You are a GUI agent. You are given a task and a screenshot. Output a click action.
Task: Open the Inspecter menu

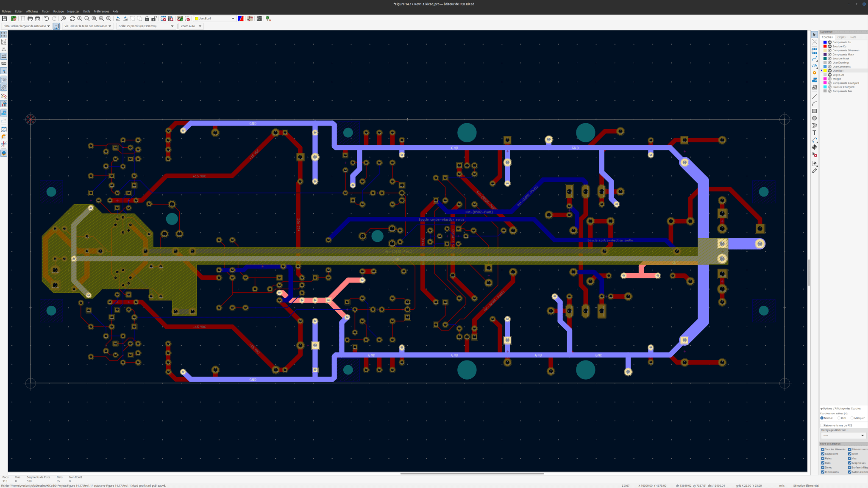pos(73,11)
